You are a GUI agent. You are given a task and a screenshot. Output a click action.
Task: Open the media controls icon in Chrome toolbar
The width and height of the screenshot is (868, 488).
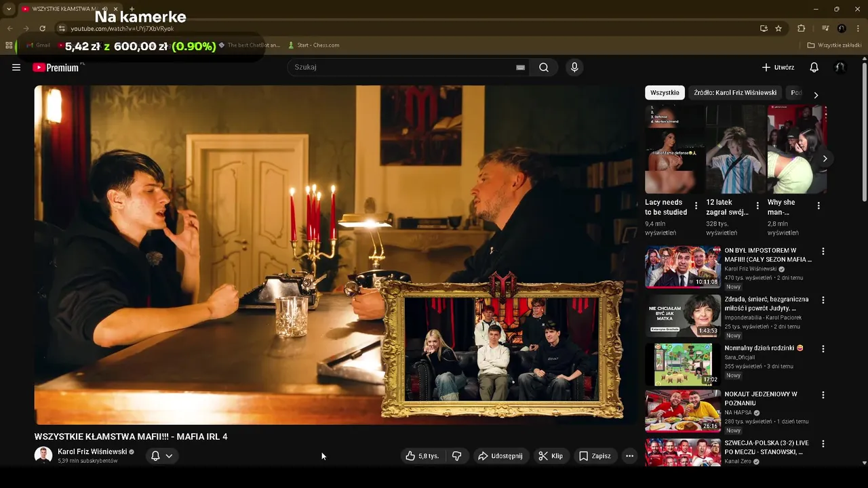pos(825,28)
